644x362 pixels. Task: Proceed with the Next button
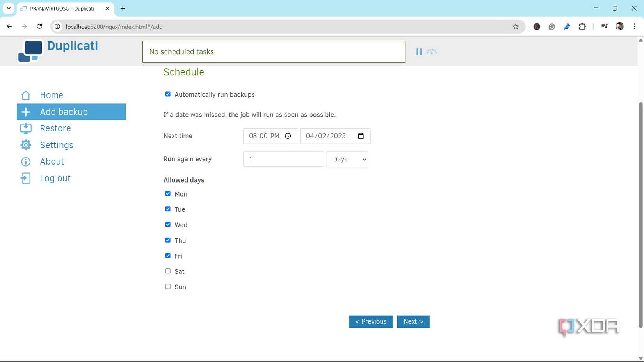[x=413, y=321]
